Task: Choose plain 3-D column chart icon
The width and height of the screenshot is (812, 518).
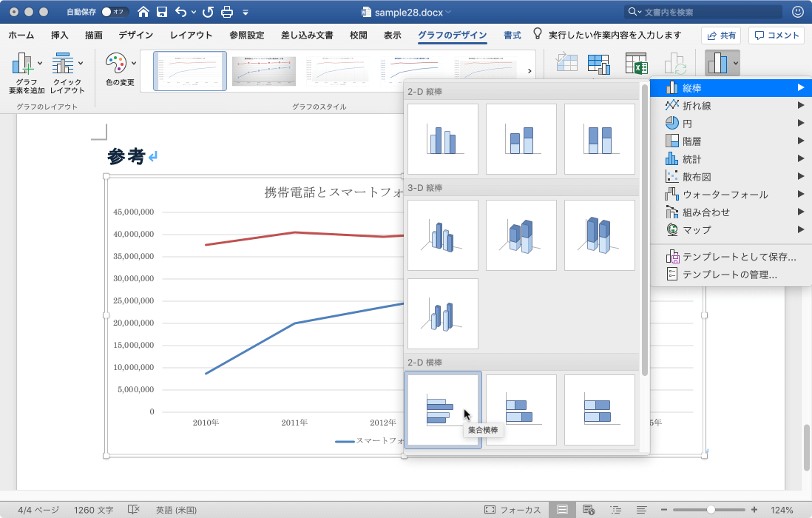Action: tap(443, 314)
